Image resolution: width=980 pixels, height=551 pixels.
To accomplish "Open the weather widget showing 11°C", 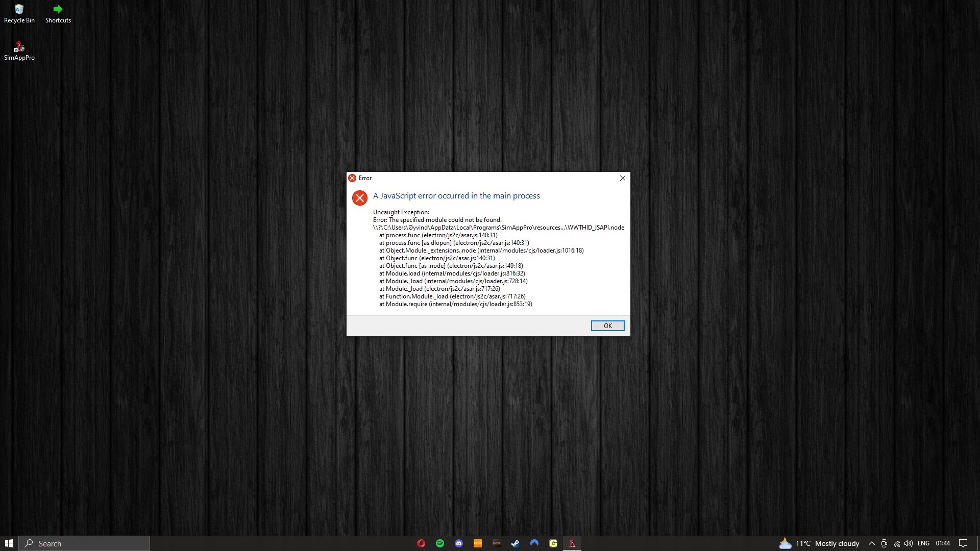I will pyautogui.click(x=819, y=543).
